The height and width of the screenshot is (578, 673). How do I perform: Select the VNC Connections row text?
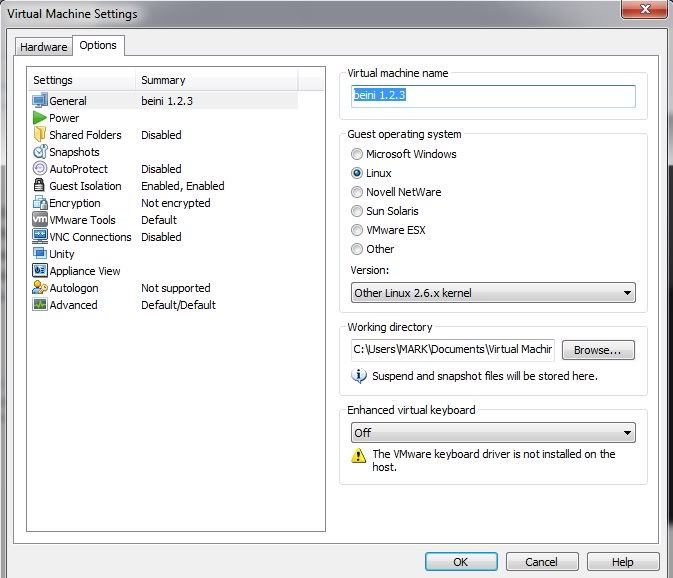point(90,237)
